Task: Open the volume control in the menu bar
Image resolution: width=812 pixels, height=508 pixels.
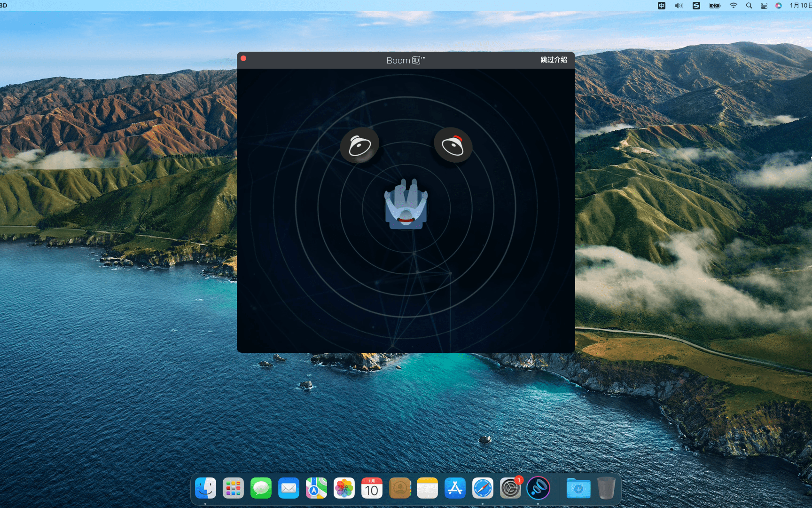Action: point(679,6)
